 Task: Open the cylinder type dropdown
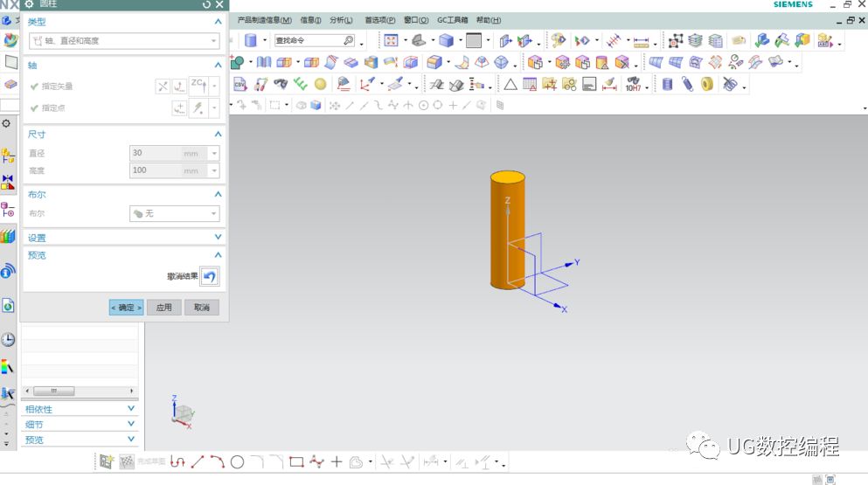[123, 40]
